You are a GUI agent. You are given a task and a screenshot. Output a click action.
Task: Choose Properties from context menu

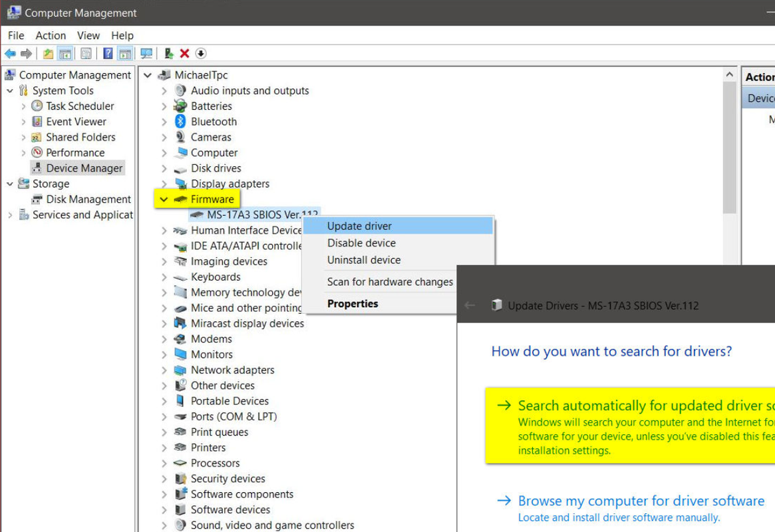[x=353, y=303]
